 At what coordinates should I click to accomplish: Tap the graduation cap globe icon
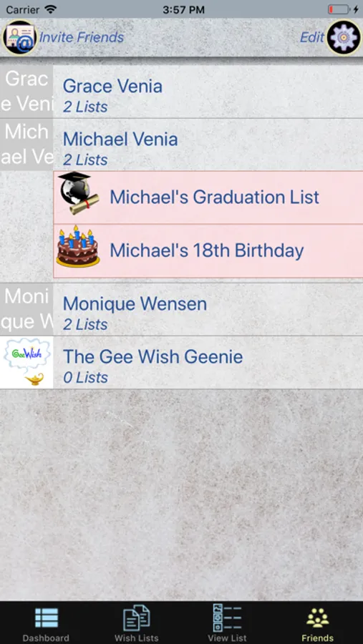point(78,193)
